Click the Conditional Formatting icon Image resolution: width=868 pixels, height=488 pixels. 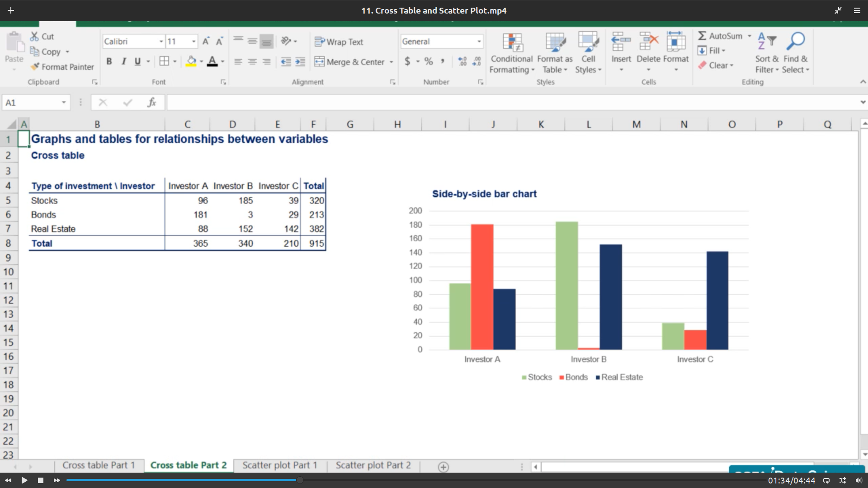click(x=512, y=42)
